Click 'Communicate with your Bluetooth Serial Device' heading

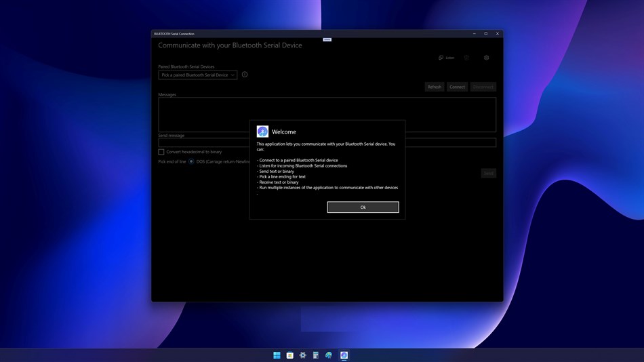click(x=230, y=45)
